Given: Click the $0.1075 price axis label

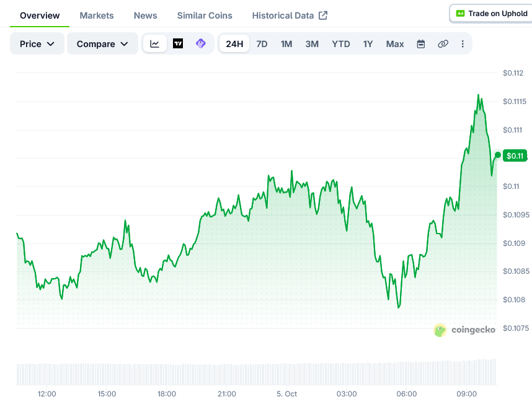Looking at the screenshot, I should [516, 328].
